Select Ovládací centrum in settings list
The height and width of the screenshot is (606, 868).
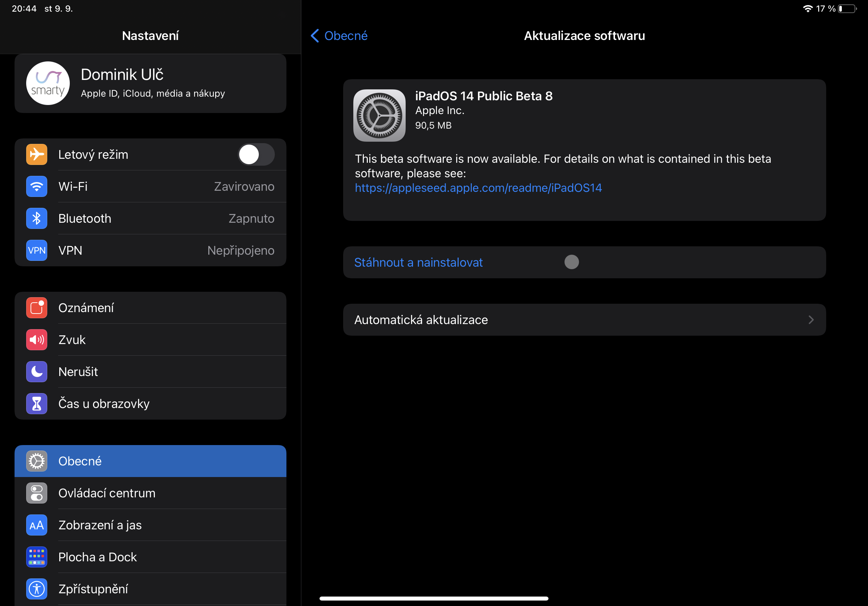click(107, 493)
